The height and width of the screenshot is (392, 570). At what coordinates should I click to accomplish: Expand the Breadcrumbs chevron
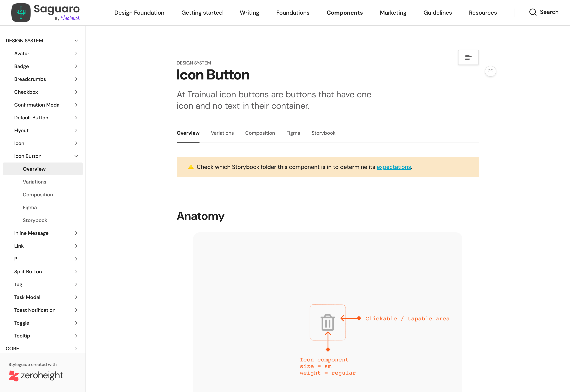click(76, 79)
